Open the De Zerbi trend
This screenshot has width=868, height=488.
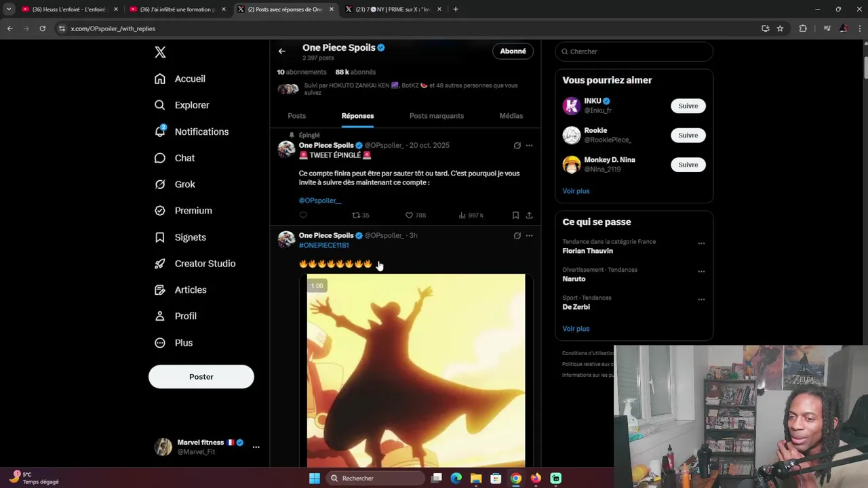576,307
